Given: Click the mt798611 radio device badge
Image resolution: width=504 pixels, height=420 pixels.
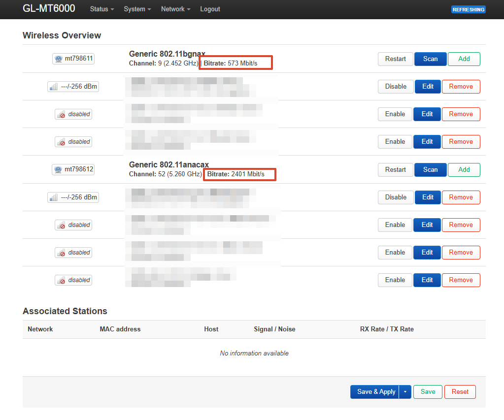Looking at the screenshot, I should pyautogui.click(x=73, y=59).
